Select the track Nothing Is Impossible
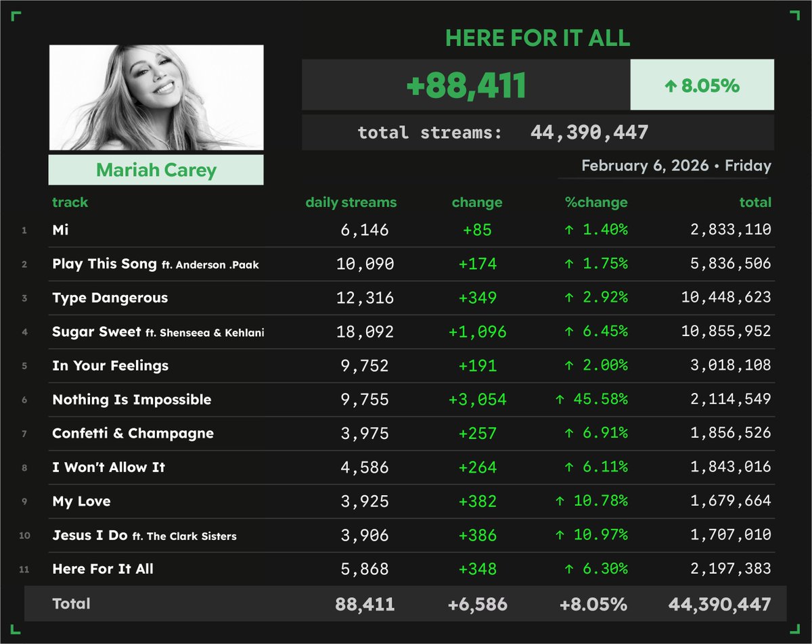 tap(132, 400)
